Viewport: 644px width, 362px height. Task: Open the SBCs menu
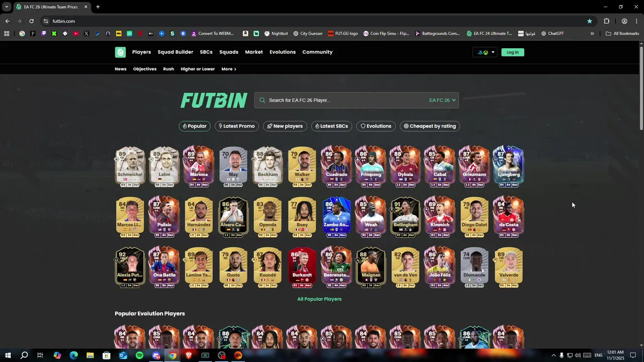coord(206,52)
